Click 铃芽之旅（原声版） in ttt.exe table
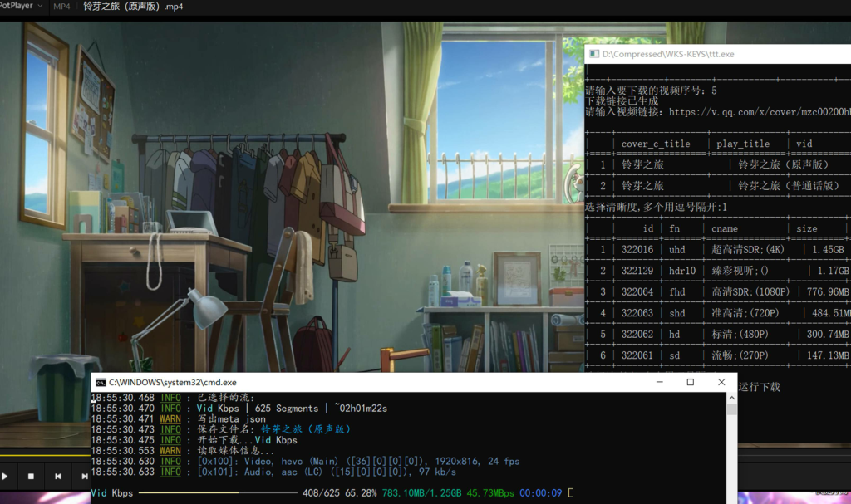This screenshot has width=851, height=504. pos(784,164)
